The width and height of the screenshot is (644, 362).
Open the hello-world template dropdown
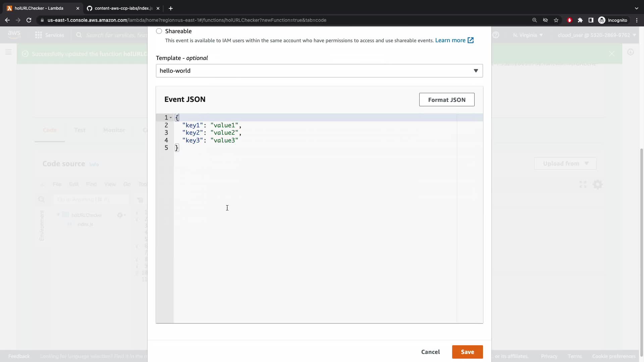click(319, 71)
